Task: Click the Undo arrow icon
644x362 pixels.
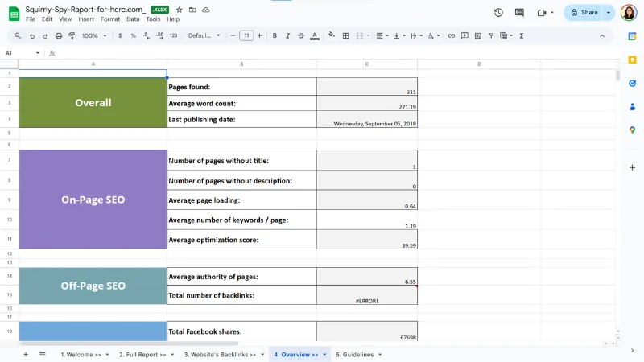Action: (x=32, y=36)
